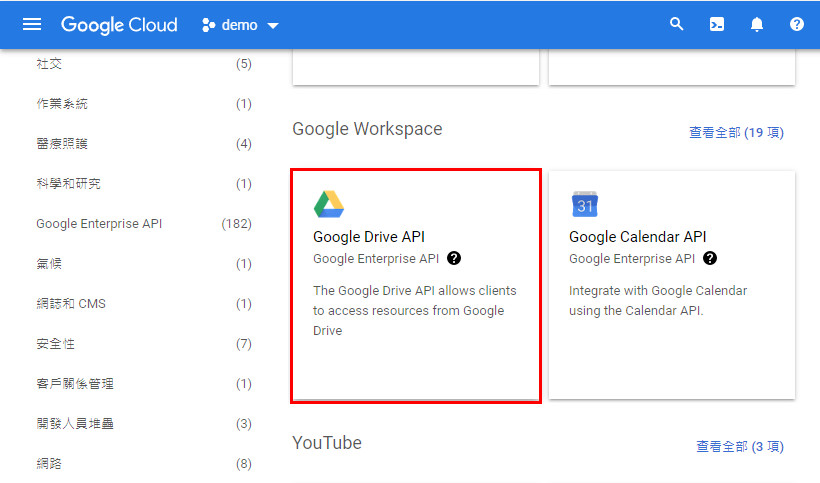Click the Google Drive API description text

[x=415, y=310]
